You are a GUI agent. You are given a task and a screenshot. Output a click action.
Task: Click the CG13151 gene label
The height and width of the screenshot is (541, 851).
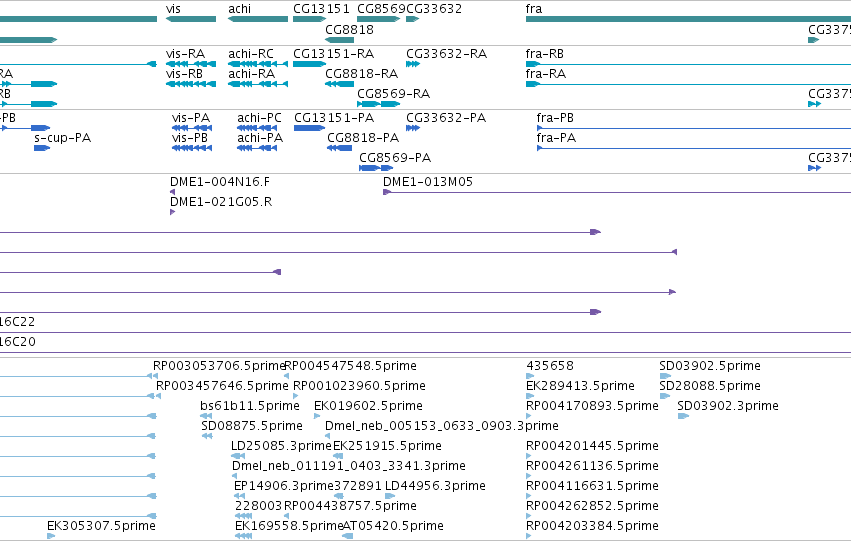[321, 9]
